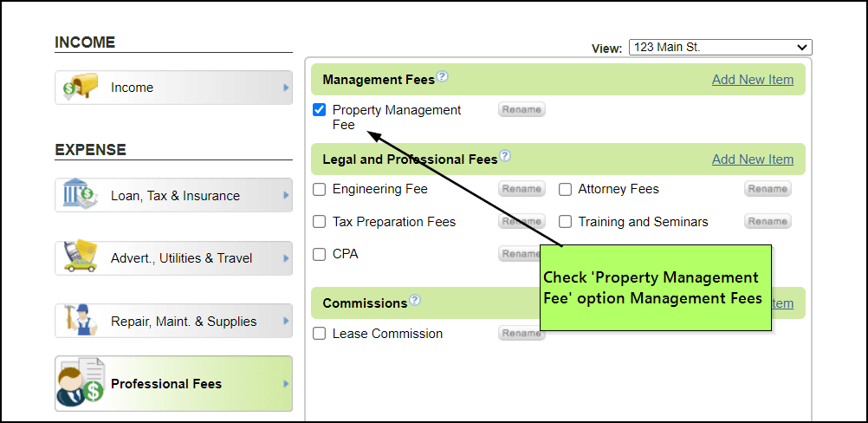Image resolution: width=868 pixels, height=423 pixels.
Task: Select the Professional Fees menu item
Action: point(166,383)
